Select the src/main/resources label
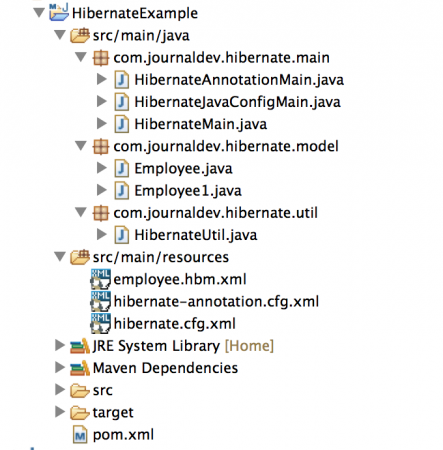The width and height of the screenshot is (443, 450). click(161, 258)
